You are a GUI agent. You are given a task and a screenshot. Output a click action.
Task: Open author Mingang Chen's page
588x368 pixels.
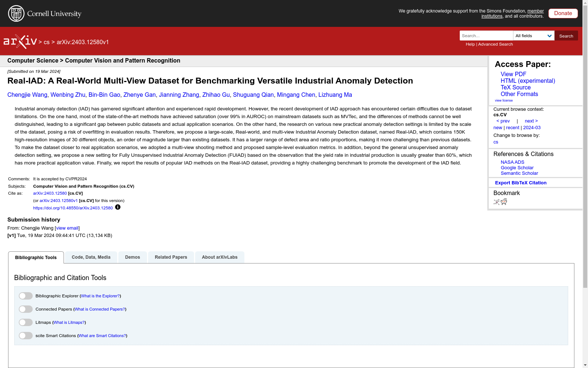[x=296, y=95]
